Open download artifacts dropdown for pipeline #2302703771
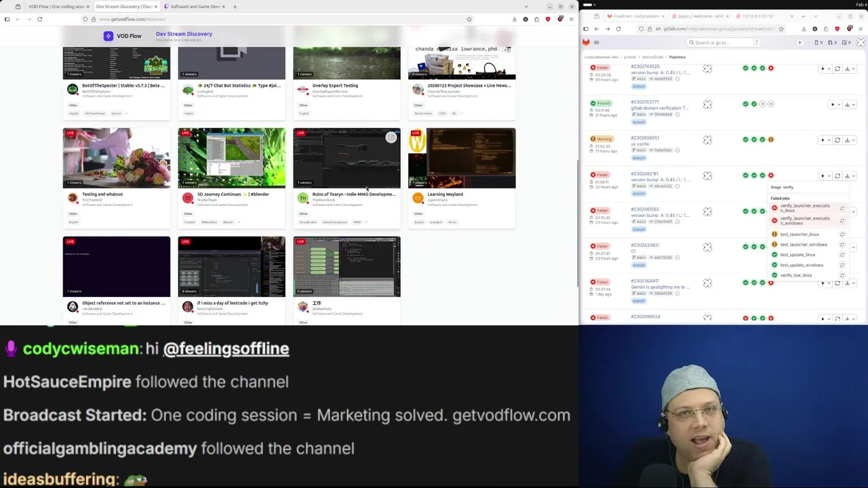 (x=849, y=104)
